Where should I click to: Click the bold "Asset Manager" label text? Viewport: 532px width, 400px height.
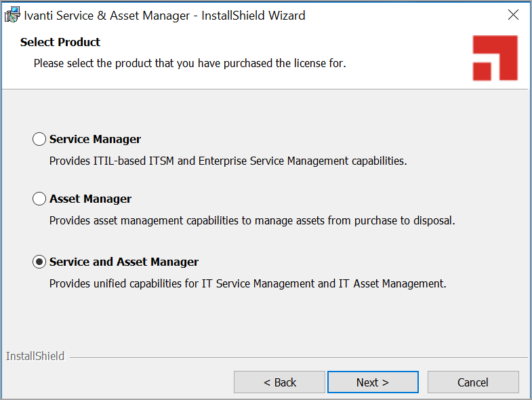point(90,199)
